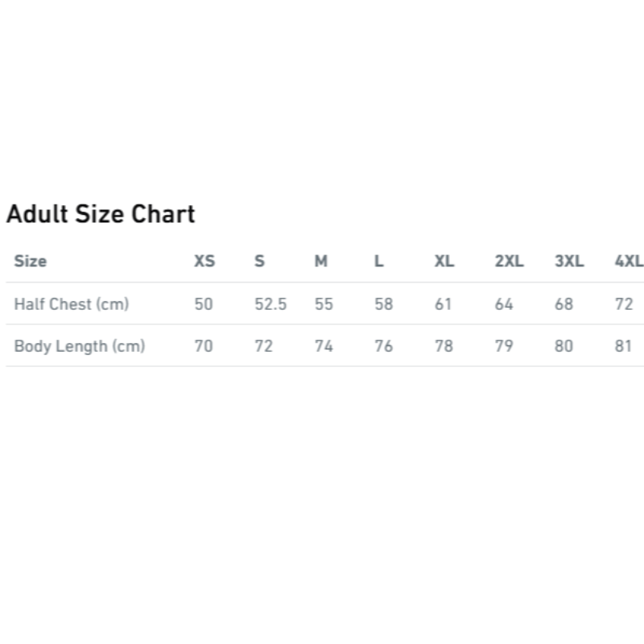Click the Half Chest (cm) row label

(x=72, y=304)
